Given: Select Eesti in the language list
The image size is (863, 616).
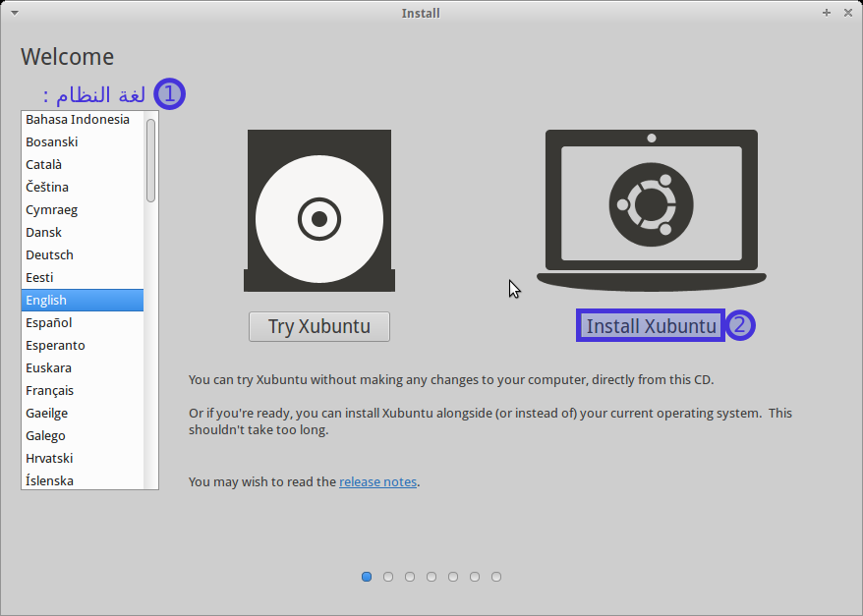Looking at the screenshot, I should (83, 277).
